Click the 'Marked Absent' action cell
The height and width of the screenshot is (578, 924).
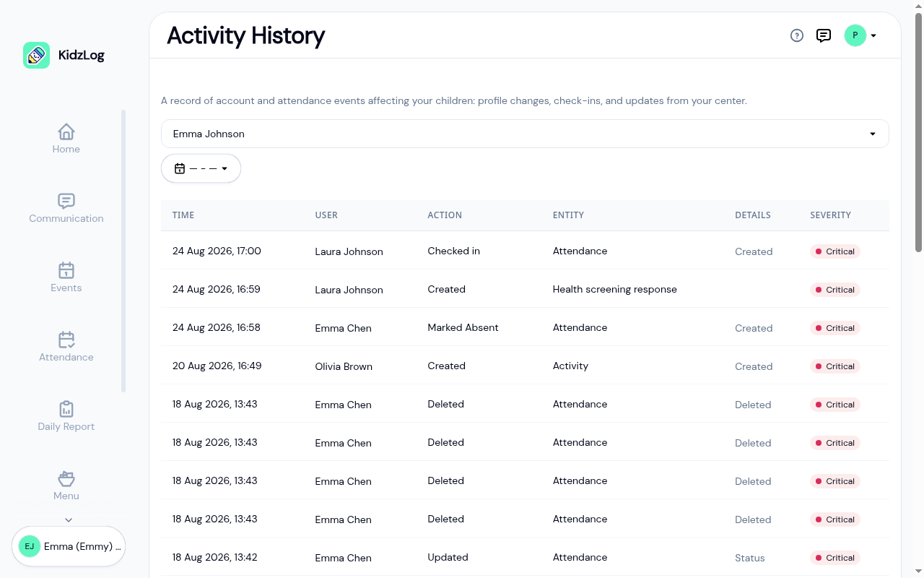[x=463, y=328]
